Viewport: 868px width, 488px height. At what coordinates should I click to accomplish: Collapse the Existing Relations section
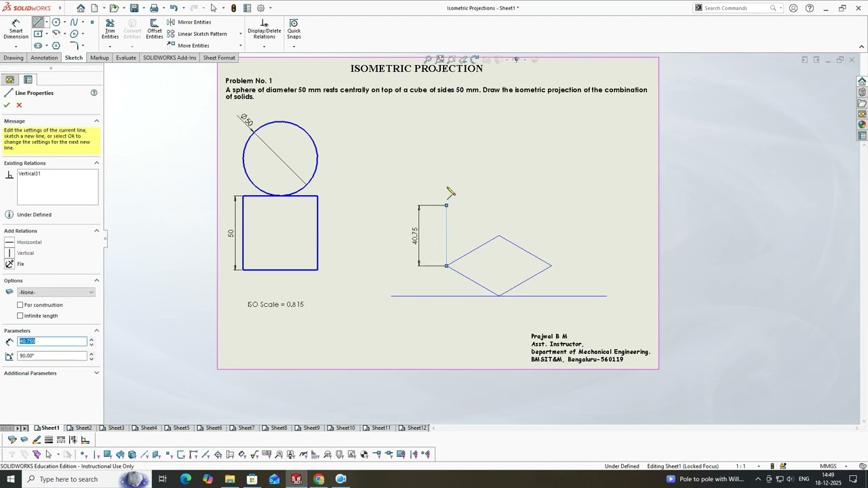tap(96, 163)
